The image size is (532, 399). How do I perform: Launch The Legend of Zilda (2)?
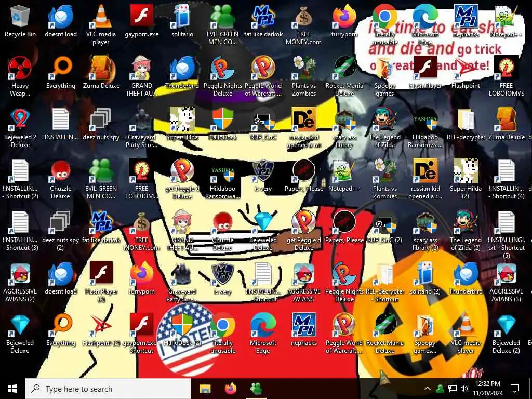tap(465, 231)
